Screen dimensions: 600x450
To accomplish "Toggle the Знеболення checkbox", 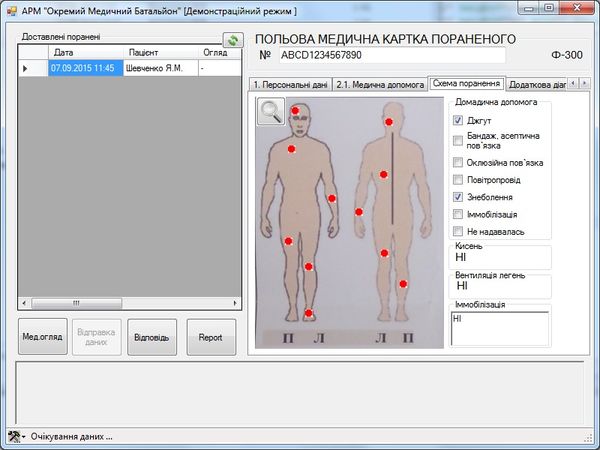I will point(458,197).
